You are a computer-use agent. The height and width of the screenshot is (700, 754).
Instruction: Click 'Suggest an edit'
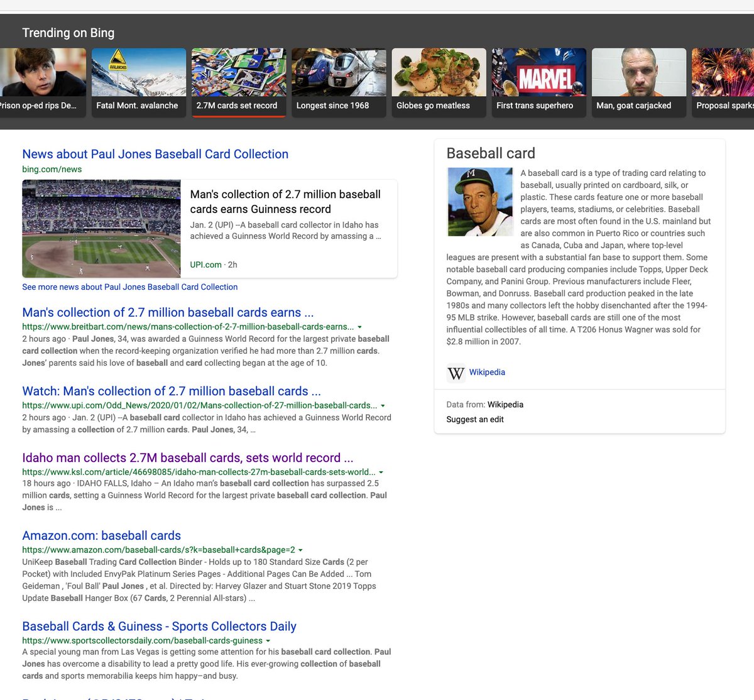[475, 419]
